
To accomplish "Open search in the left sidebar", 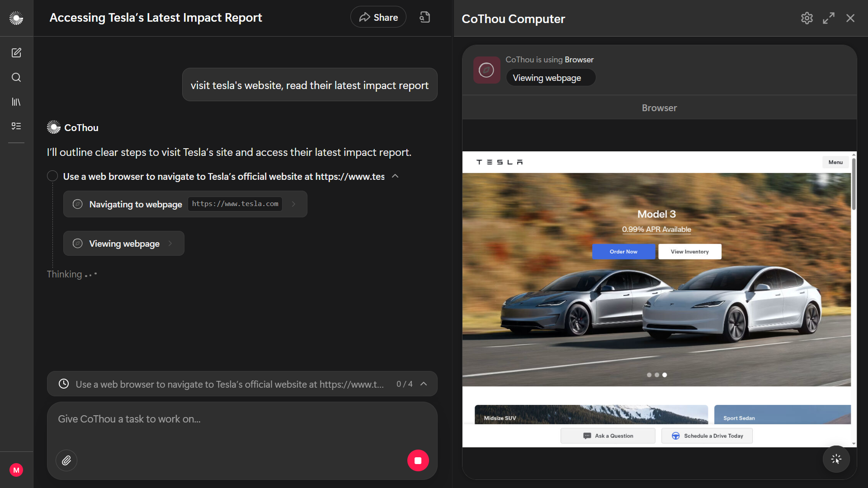I will (x=16, y=77).
